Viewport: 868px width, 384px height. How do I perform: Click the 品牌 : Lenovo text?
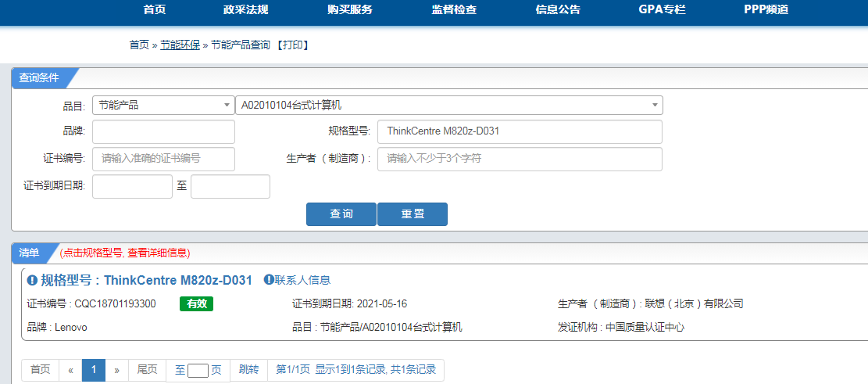point(57,328)
